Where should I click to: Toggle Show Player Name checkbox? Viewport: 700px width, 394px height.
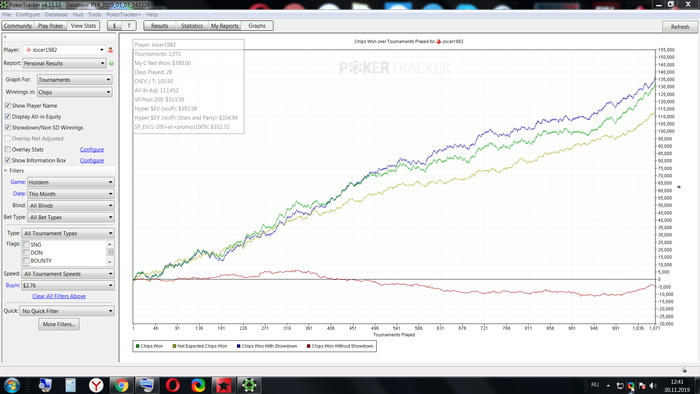pyautogui.click(x=8, y=106)
